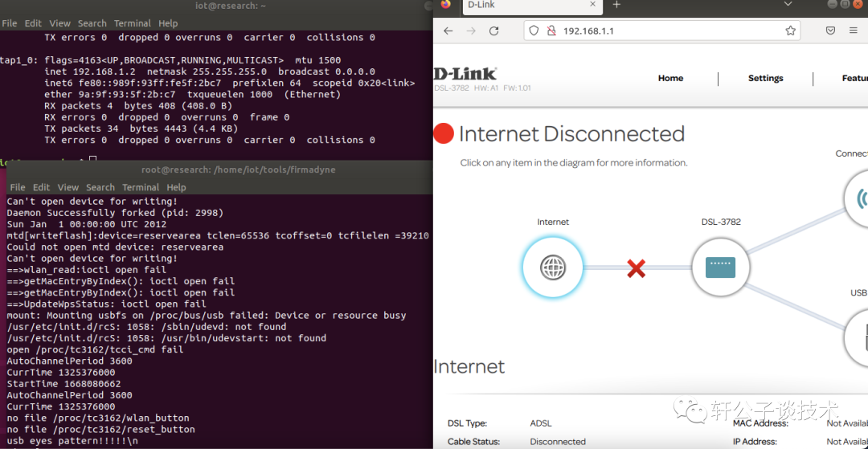Click 'Click on any item in the diagram' hint

click(x=574, y=163)
